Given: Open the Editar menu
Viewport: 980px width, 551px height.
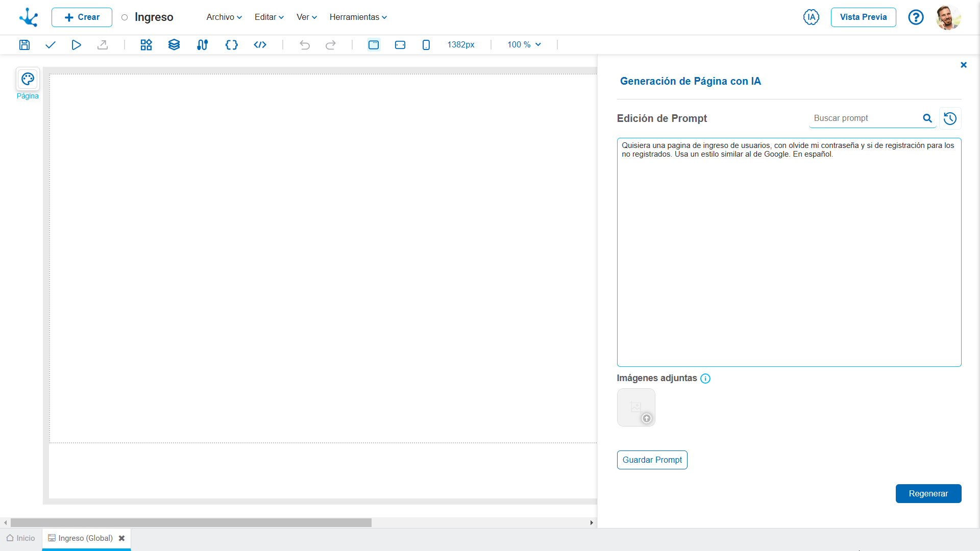Looking at the screenshot, I should pyautogui.click(x=269, y=17).
